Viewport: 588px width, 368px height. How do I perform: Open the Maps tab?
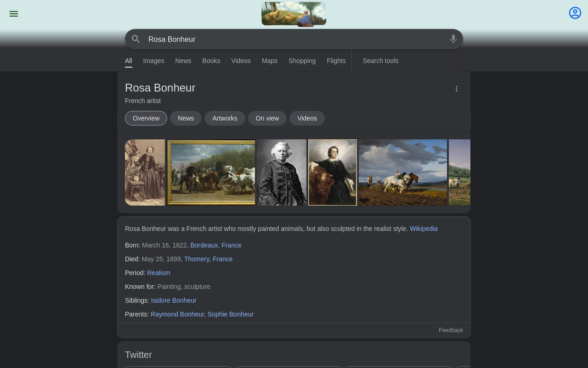click(270, 61)
